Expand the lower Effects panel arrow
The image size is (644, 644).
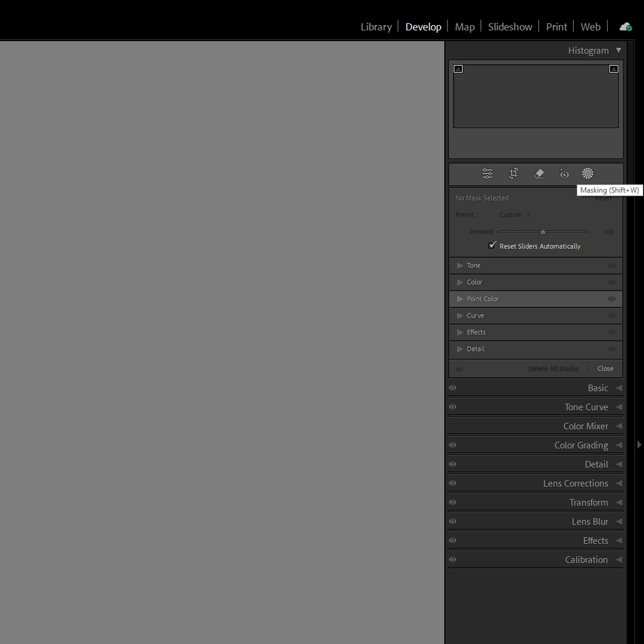[620, 541]
